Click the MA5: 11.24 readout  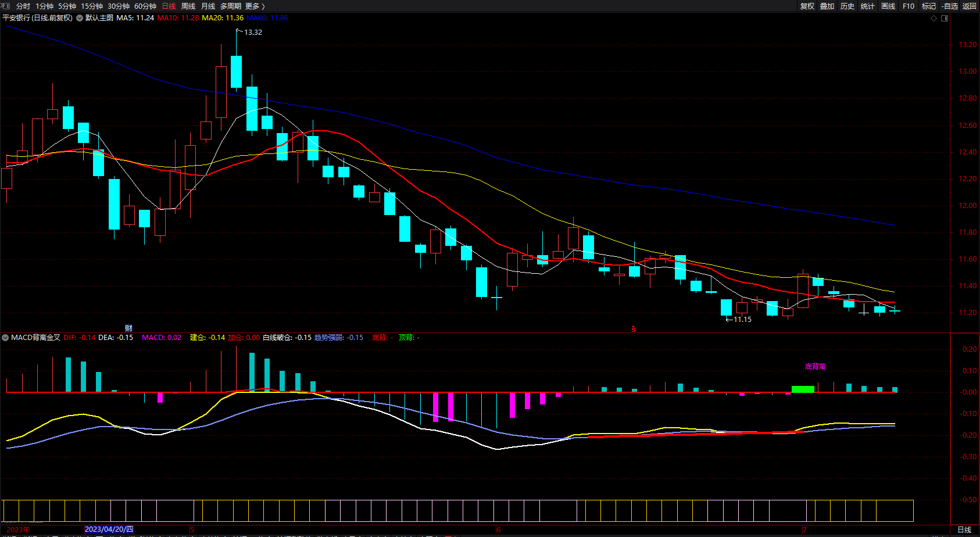[x=135, y=18]
